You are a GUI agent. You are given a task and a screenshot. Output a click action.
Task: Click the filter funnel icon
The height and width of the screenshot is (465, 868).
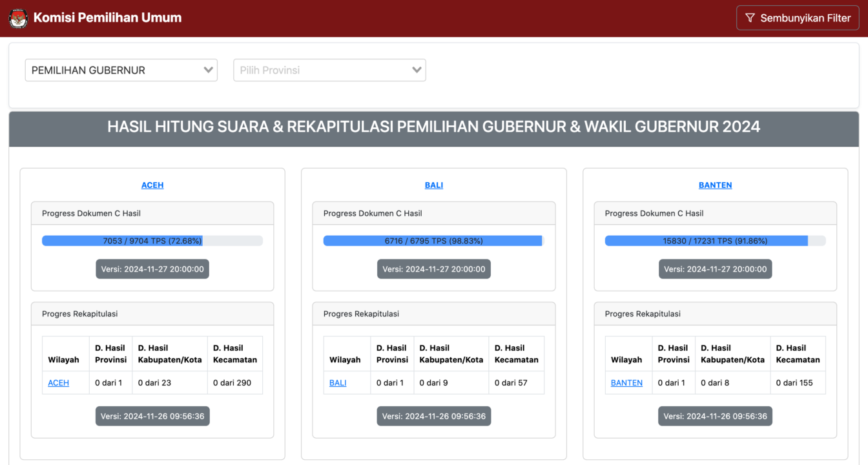click(x=750, y=18)
